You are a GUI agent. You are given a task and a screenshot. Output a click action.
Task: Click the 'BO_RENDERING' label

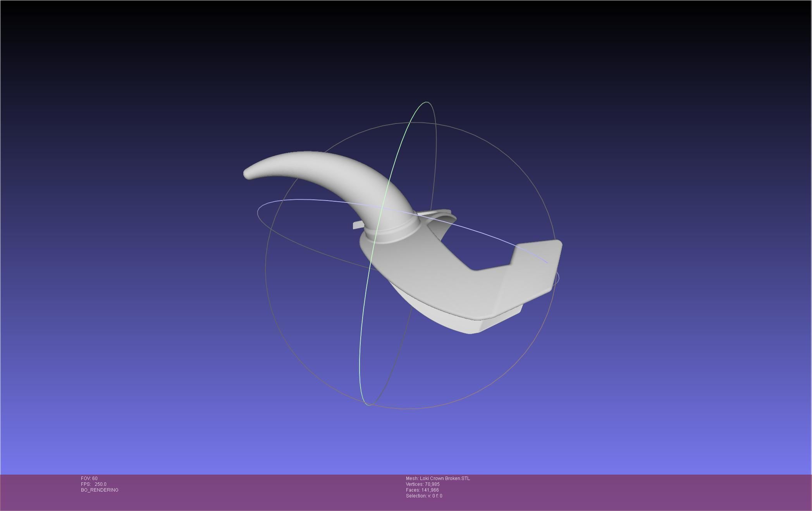100,490
